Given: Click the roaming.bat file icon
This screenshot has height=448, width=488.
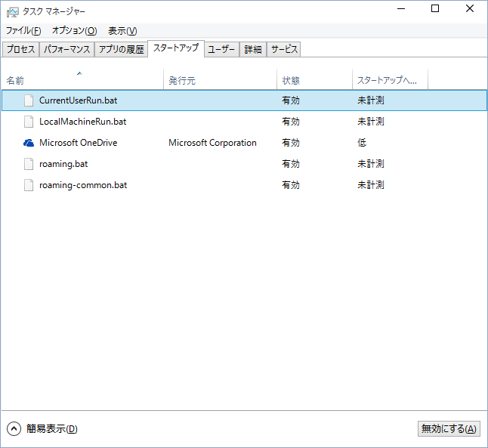Looking at the screenshot, I should tap(29, 164).
